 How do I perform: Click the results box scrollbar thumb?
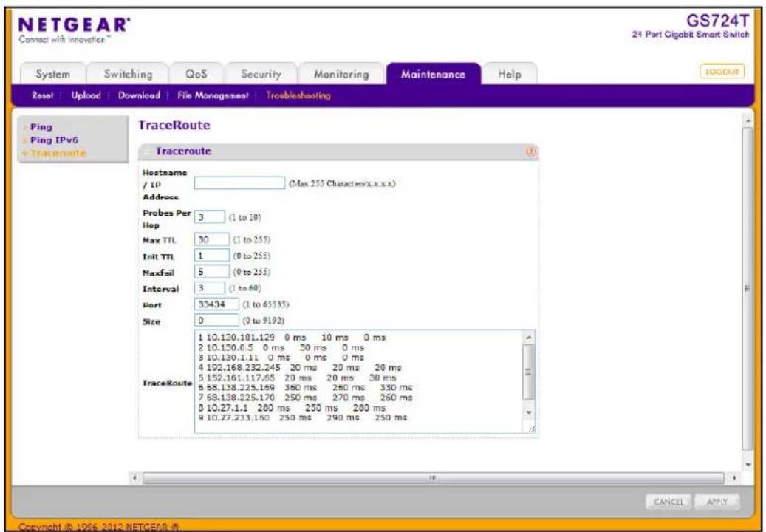[x=528, y=371]
